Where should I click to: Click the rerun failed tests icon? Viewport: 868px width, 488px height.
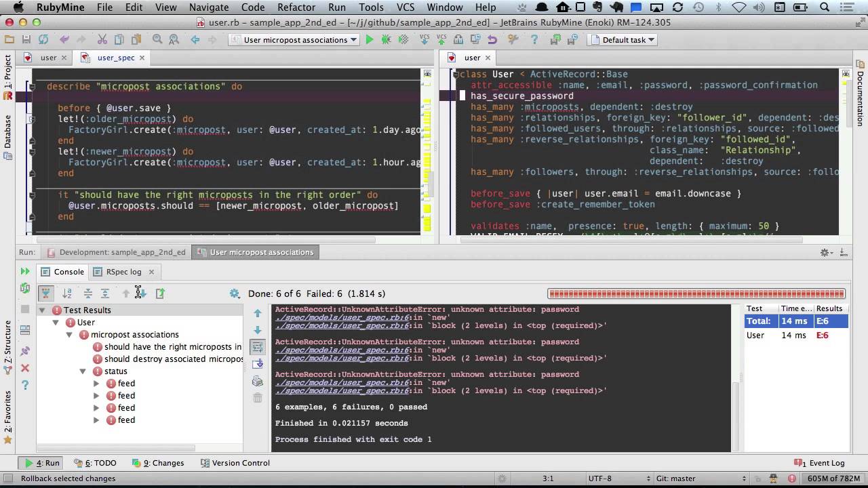tap(25, 288)
